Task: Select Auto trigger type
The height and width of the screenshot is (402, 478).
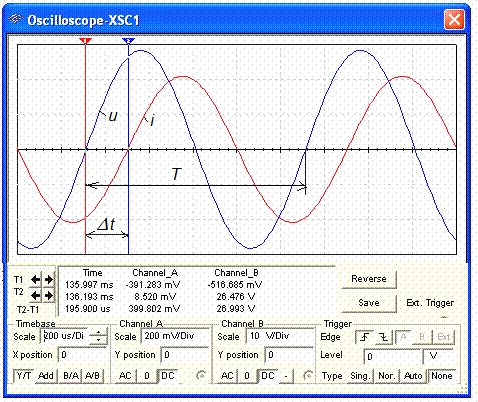Action: tap(413, 376)
